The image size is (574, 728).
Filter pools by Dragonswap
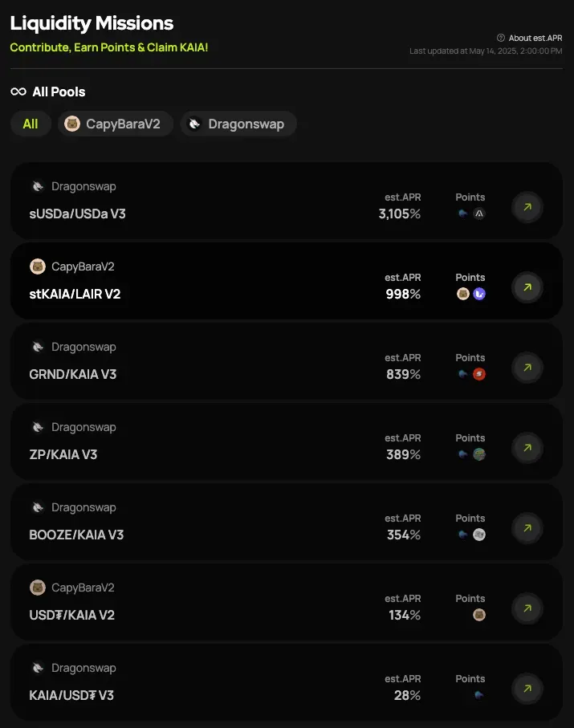(238, 124)
